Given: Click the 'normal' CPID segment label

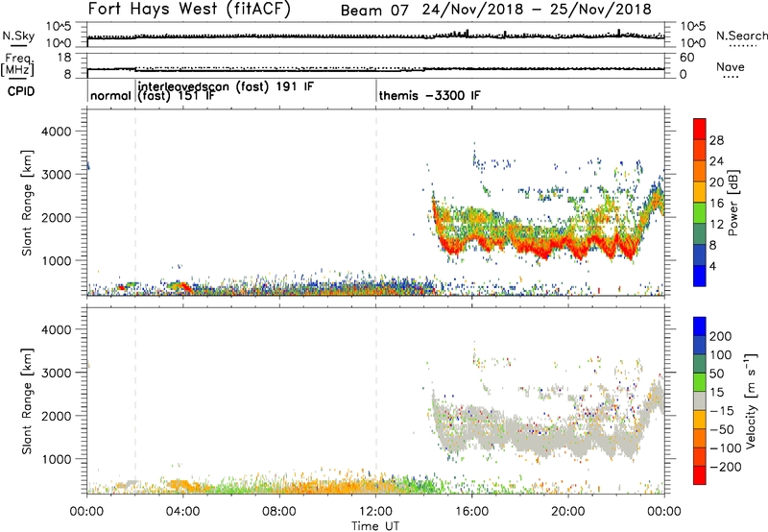Looking at the screenshot, I should tap(110, 95).
